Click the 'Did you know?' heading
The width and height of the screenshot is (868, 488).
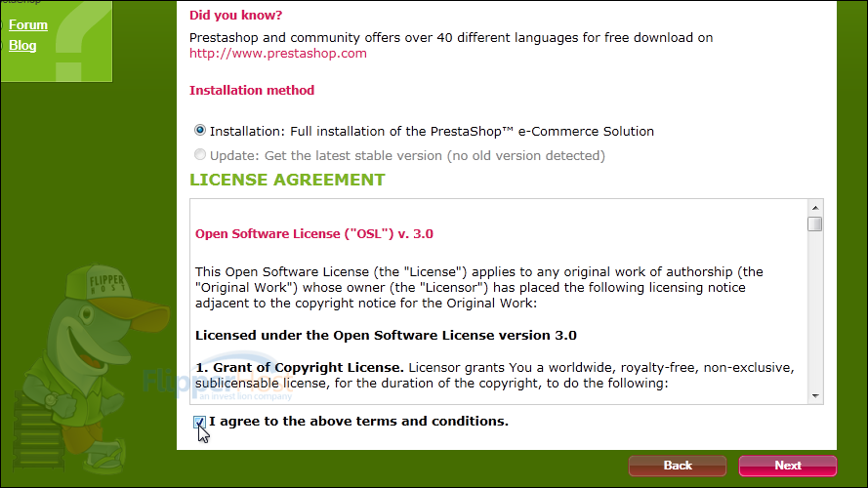236,15
